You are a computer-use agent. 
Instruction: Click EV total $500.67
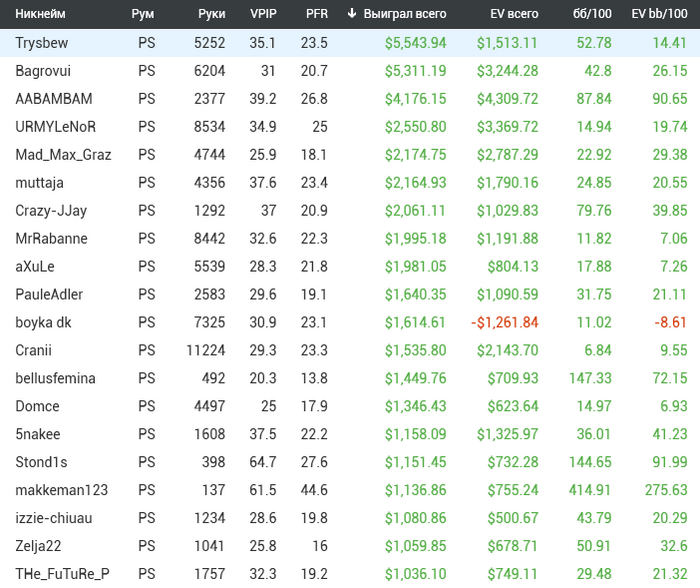pos(513,518)
